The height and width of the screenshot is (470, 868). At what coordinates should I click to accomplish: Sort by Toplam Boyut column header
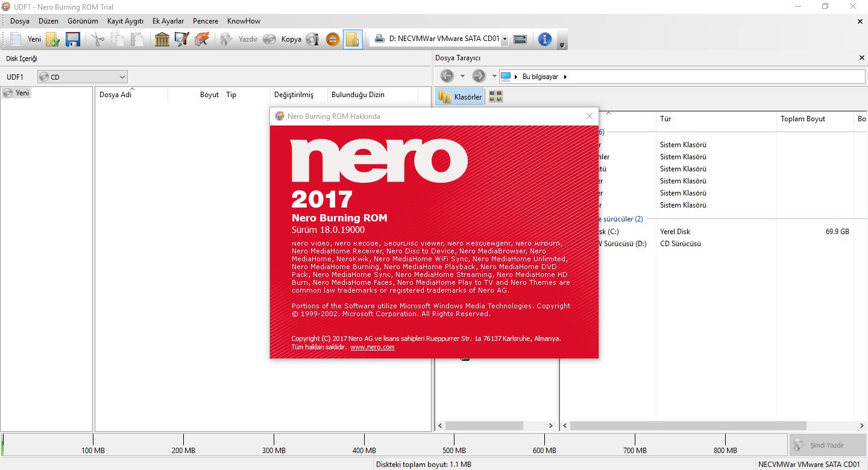tap(815, 119)
